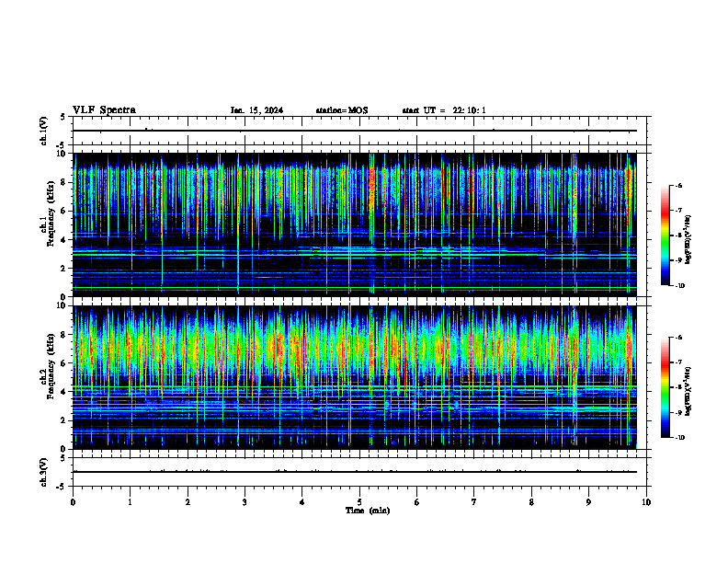
Task: Click ch.1 colorbar "-10" tick value
Action: (x=679, y=286)
